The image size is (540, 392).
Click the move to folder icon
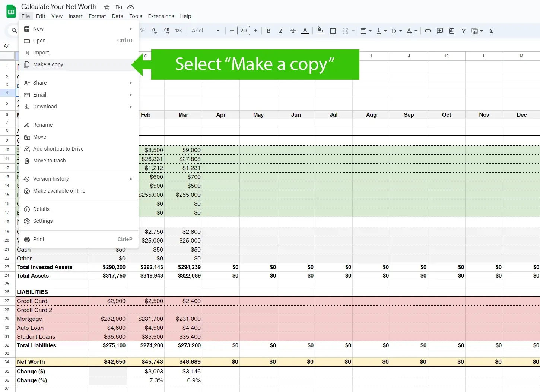pos(119,7)
